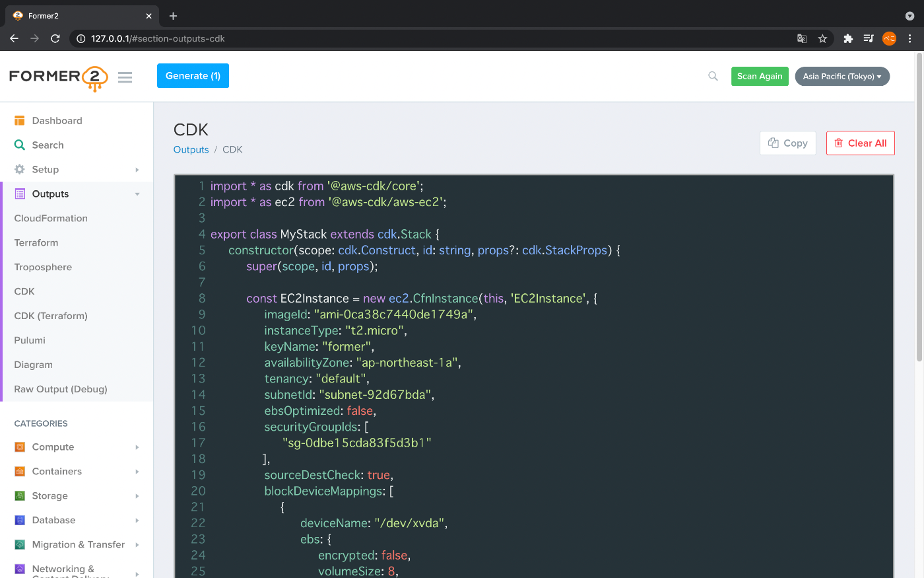Click the page vertical scrollbar thumb

[x=919, y=207]
